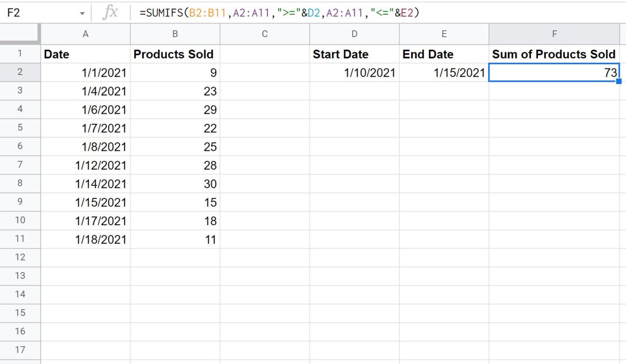Click the Start Date header cell
626x364 pixels.
354,54
